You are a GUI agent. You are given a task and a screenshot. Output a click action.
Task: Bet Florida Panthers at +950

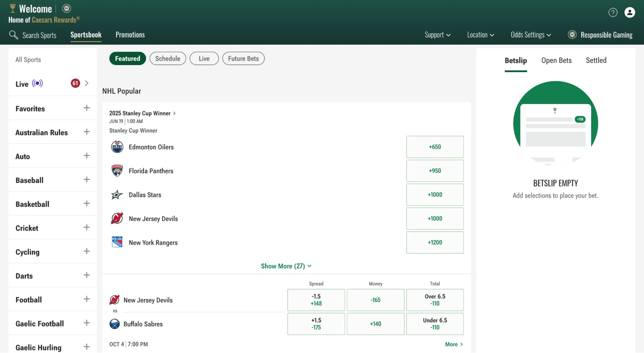(x=435, y=171)
